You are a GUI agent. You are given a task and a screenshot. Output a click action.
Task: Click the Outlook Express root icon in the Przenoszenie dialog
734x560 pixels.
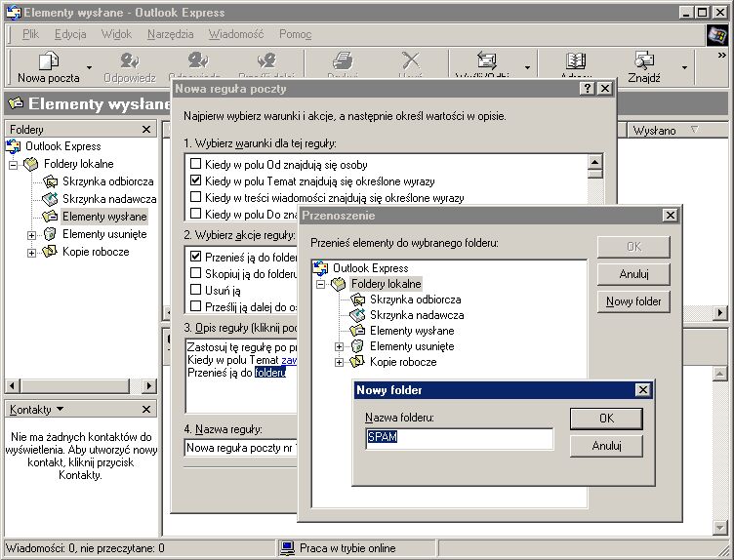point(321,268)
